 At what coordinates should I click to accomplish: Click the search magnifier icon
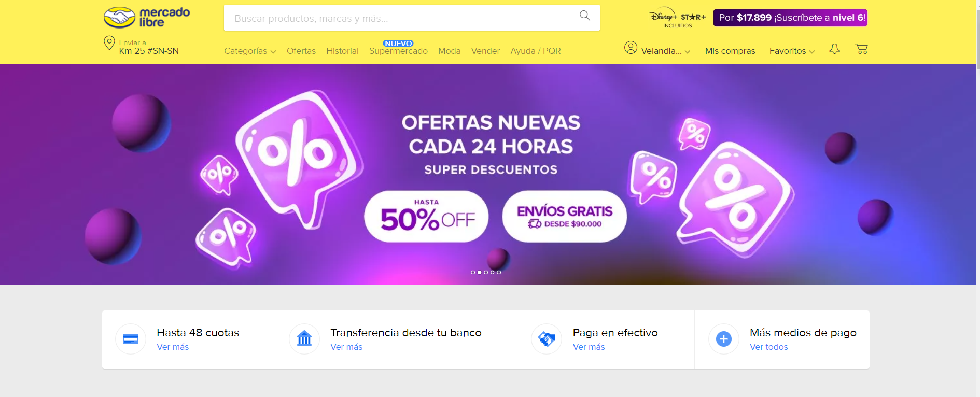(x=585, y=16)
